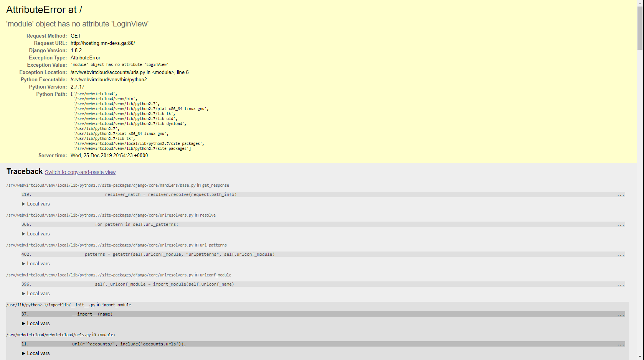Click the scrollbar down arrow
This screenshot has width=644, height=360.
pos(640,357)
